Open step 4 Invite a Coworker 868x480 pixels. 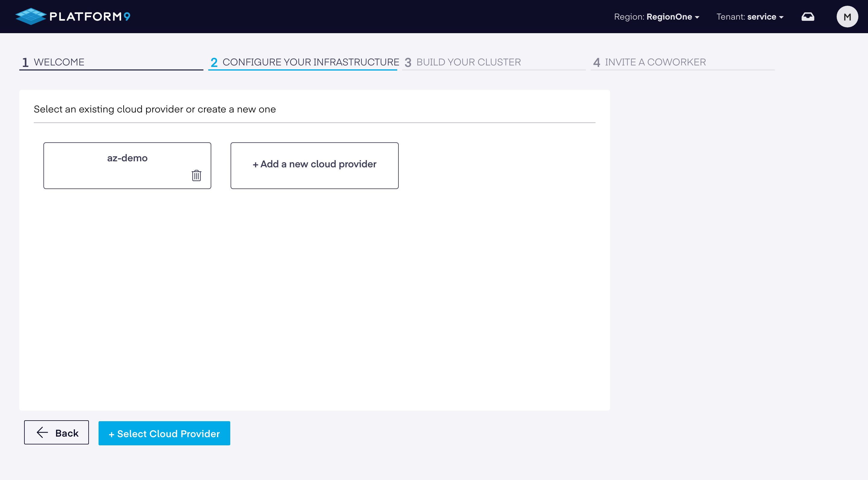point(655,62)
